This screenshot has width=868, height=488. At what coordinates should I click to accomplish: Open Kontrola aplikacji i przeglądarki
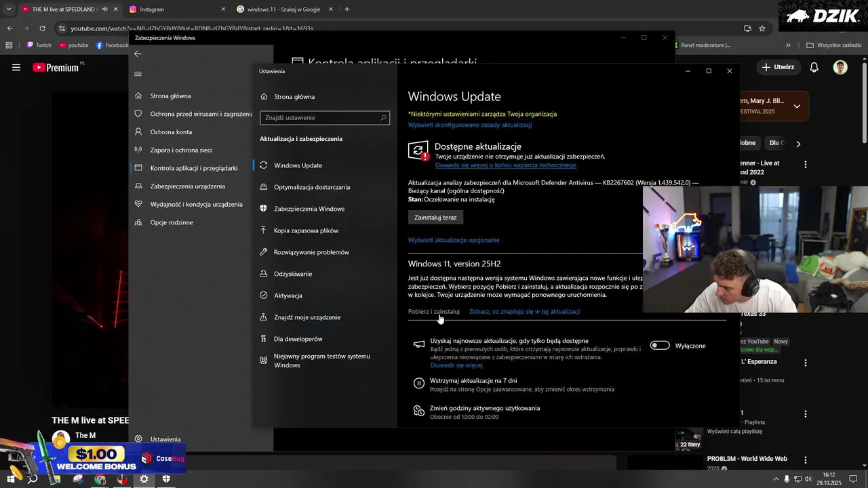(x=193, y=168)
